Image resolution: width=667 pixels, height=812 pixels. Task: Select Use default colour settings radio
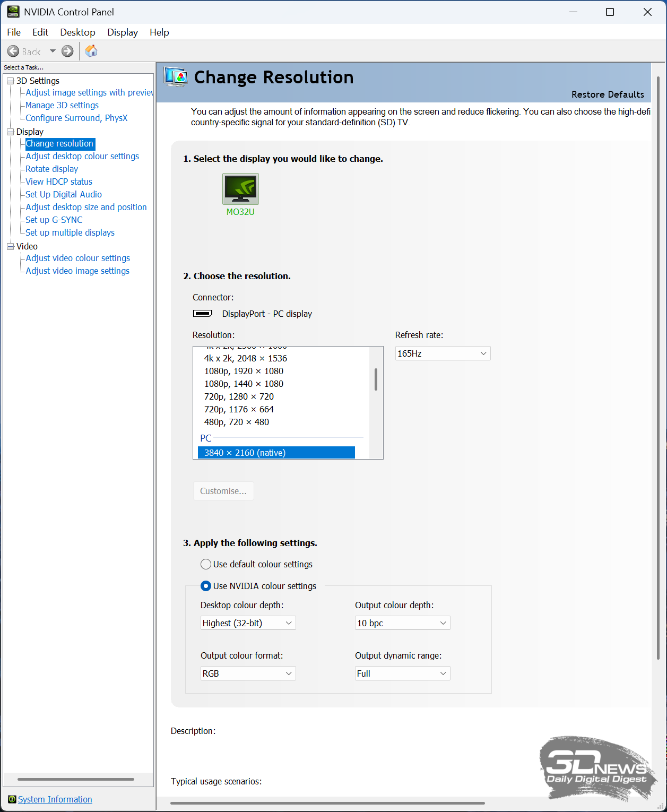tap(206, 564)
